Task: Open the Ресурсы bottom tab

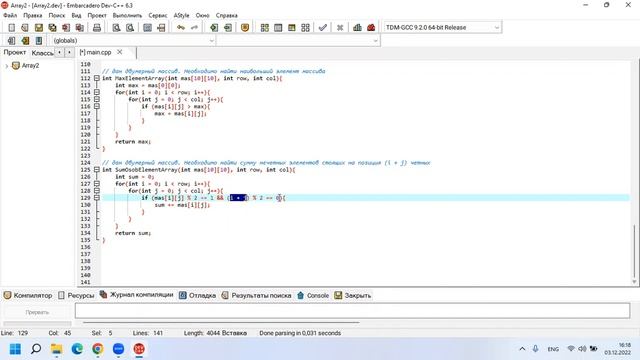Action: (x=76, y=296)
